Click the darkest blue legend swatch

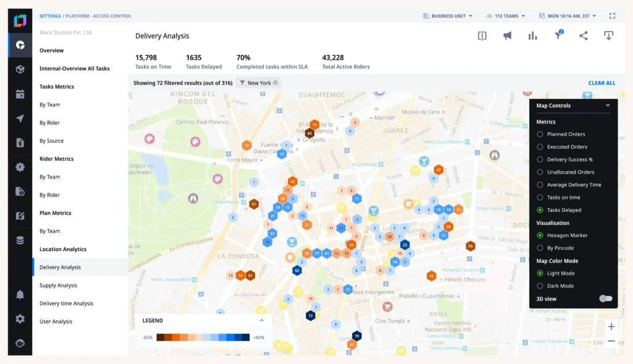coord(245,337)
